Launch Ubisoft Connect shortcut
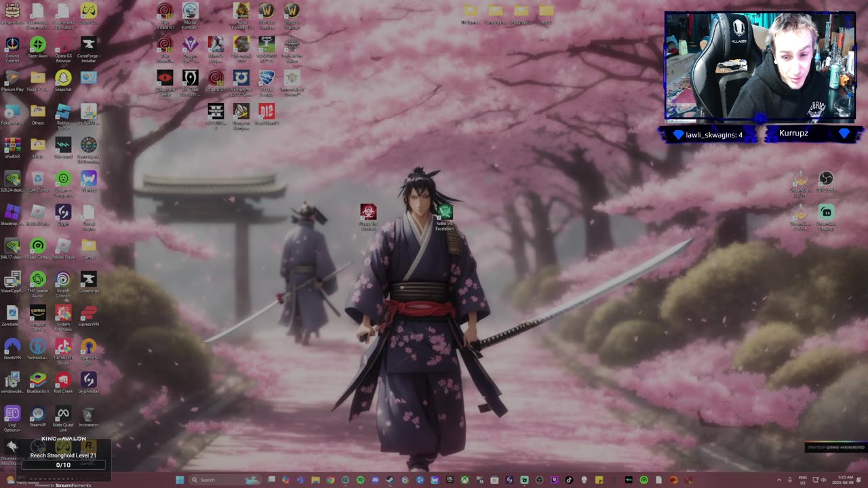The height and width of the screenshot is (488, 868). (x=63, y=284)
